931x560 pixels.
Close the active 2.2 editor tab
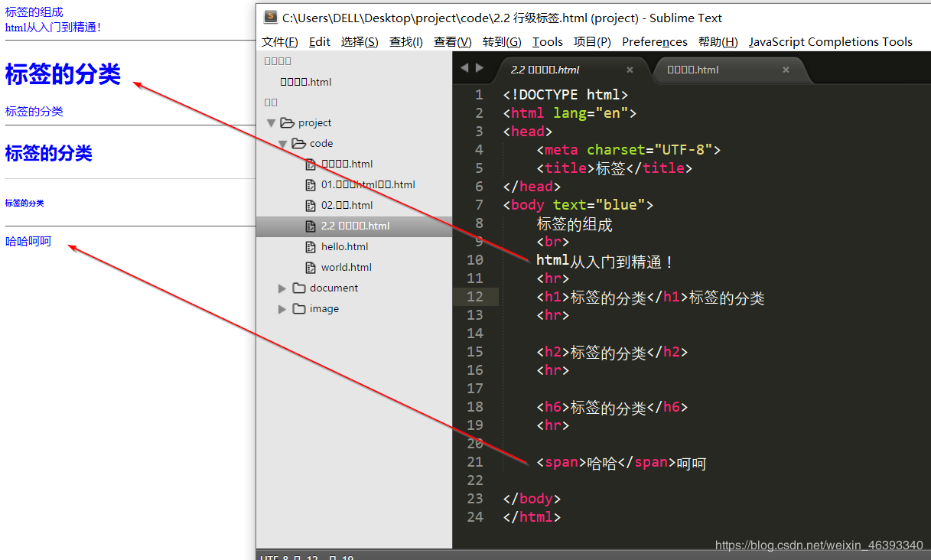click(x=630, y=70)
